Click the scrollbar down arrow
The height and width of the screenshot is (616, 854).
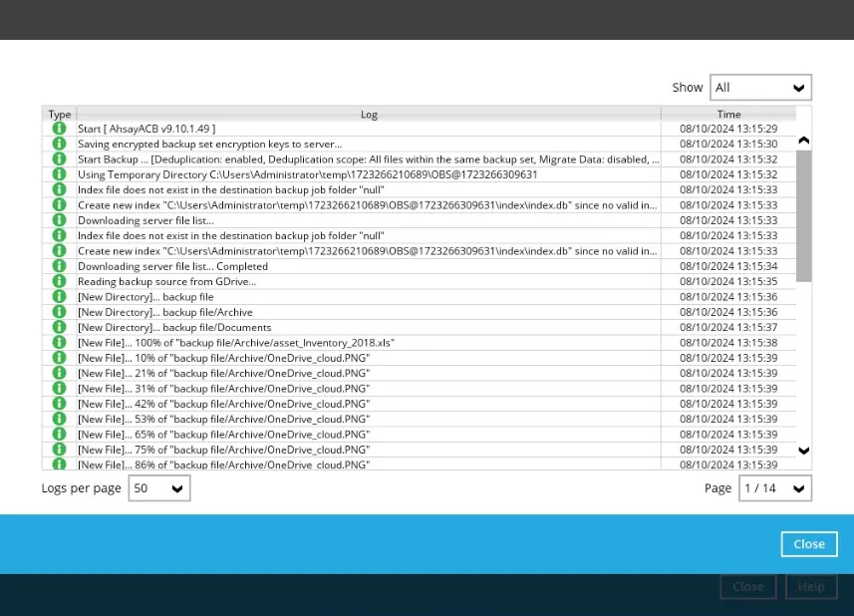click(803, 452)
